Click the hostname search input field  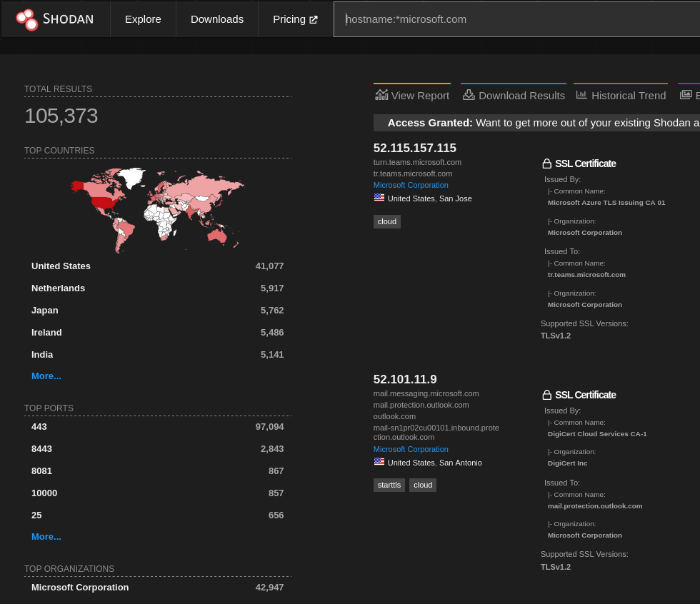(500, 19)
